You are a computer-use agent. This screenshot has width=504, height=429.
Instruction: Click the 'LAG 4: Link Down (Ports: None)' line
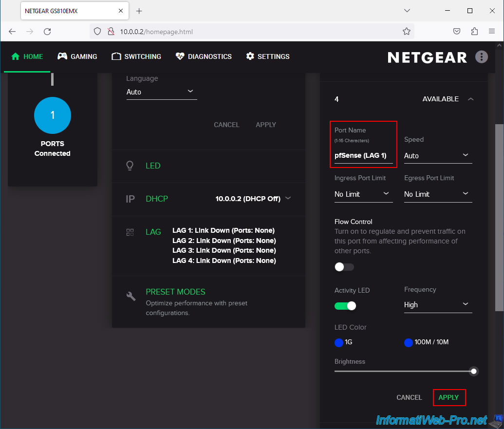[x=224, y=261]
